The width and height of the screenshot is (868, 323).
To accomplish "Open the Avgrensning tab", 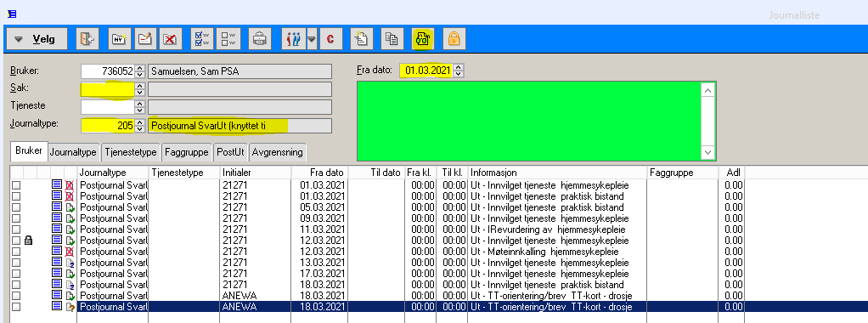I will (x=277, y=152).
